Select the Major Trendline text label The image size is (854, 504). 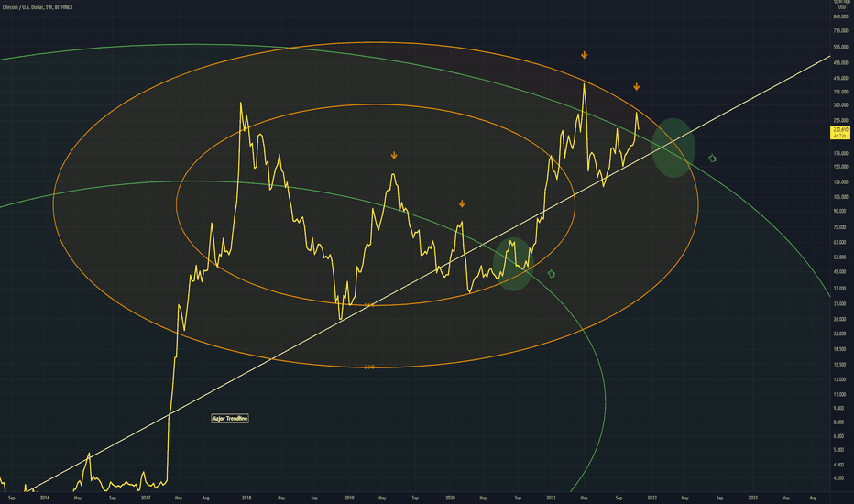click(230, 419)
